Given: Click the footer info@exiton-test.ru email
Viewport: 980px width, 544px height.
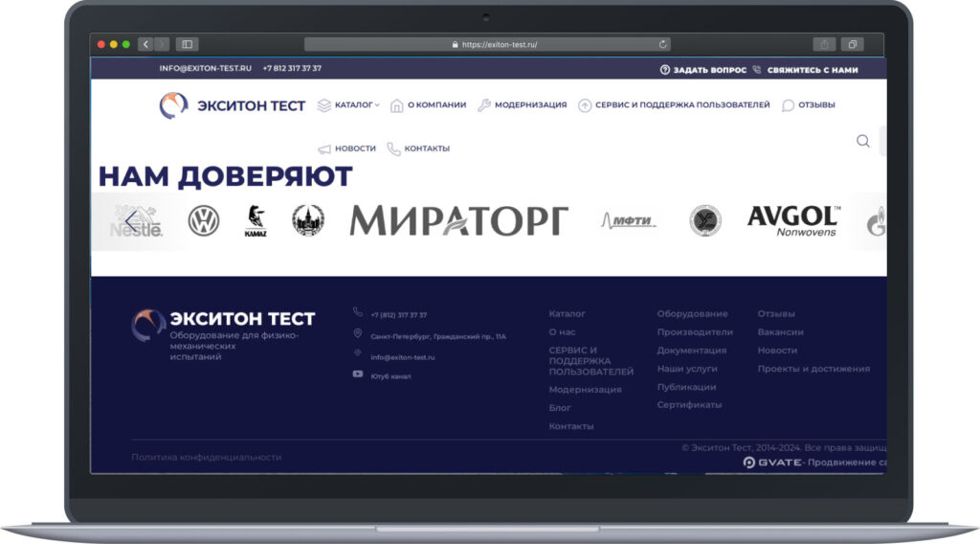Looking at the screenshot, I should [x=403, y=357].
